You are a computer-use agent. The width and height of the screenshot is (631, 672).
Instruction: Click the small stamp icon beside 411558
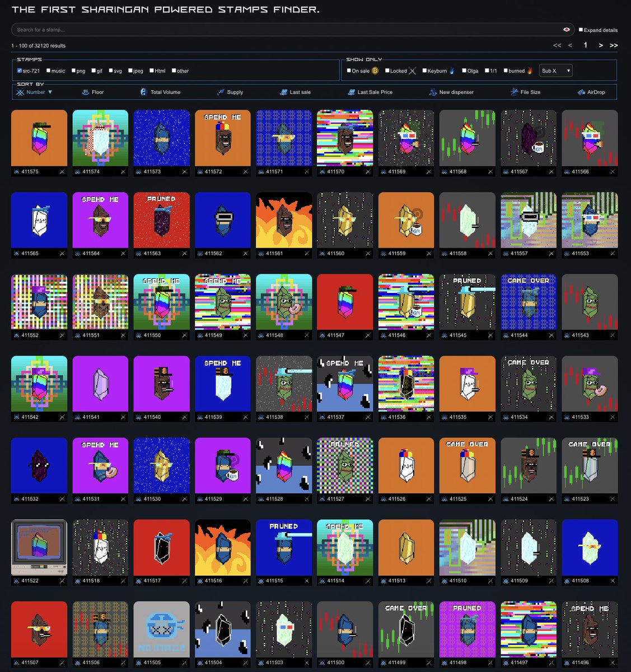pyautogui.click(x=445, y=254)
